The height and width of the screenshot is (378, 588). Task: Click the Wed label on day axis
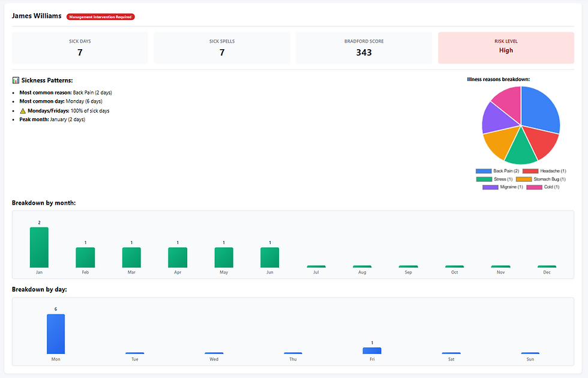tap(214, 359)
